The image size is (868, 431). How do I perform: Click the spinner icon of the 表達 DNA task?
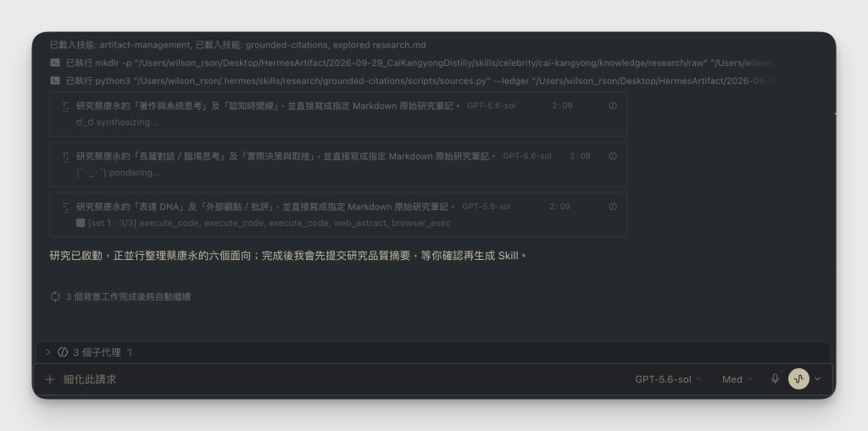[x=65, y=207]
